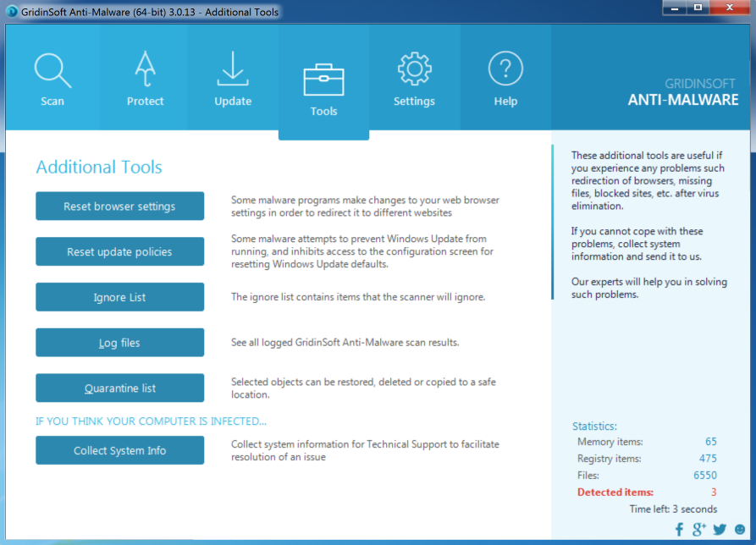Click the Files: label
Screen dimensions: 756x545
[588, 475]
